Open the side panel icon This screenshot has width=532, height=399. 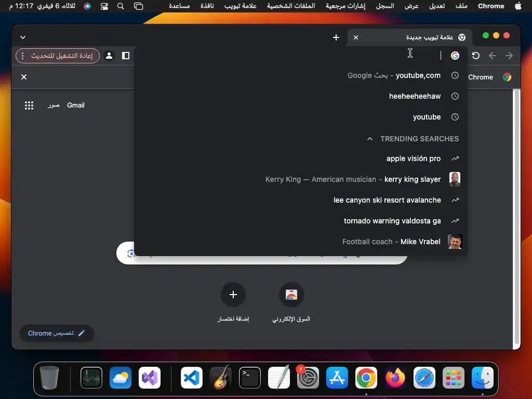point(126,56)
